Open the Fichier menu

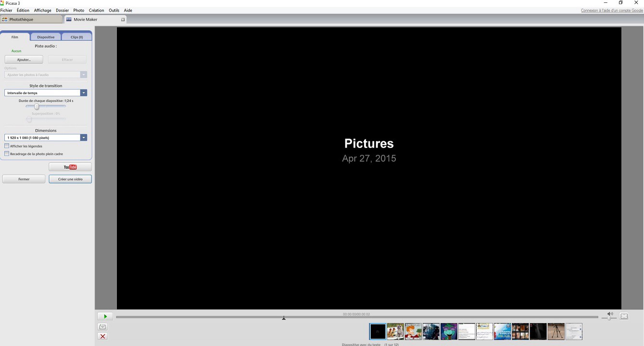tap(6, 10)
